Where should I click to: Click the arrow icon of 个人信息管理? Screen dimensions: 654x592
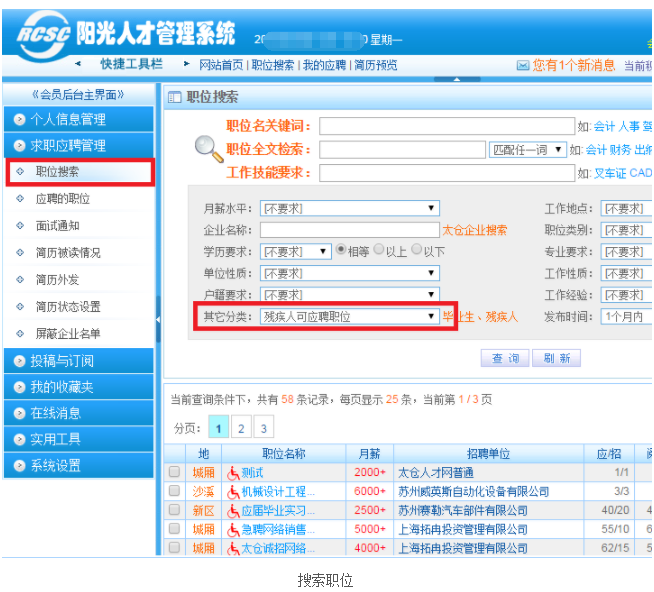[19, 120]
